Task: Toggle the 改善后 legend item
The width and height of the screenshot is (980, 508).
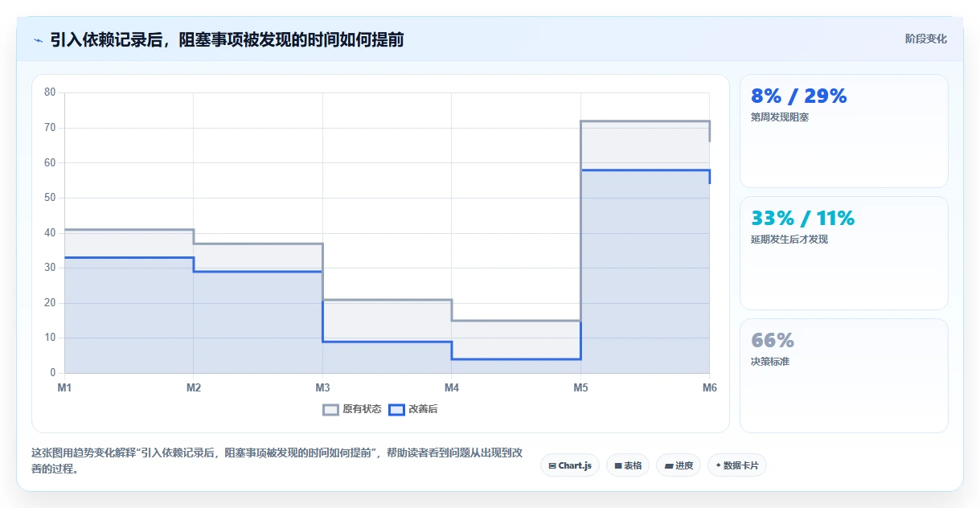Action: [x=413, y=409]
